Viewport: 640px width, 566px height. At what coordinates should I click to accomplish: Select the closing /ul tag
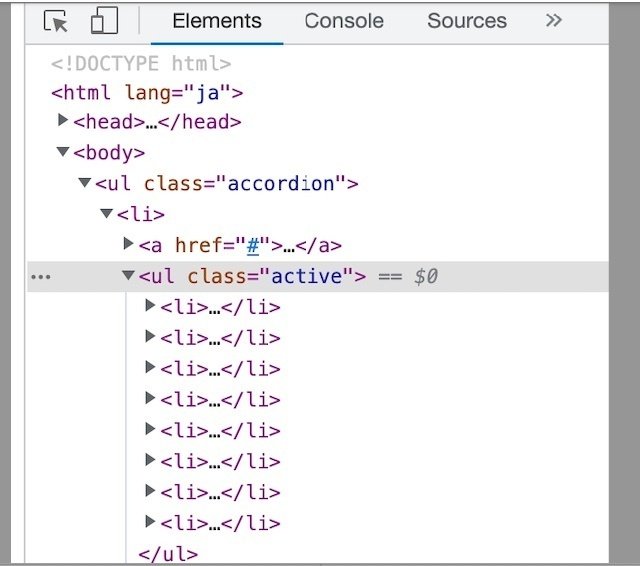168,555
